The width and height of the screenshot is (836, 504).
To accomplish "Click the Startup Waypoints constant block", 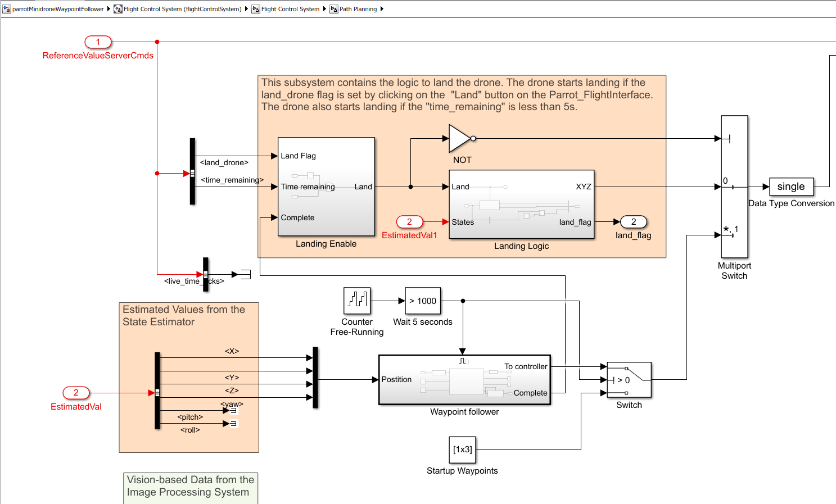I will 462,449.
